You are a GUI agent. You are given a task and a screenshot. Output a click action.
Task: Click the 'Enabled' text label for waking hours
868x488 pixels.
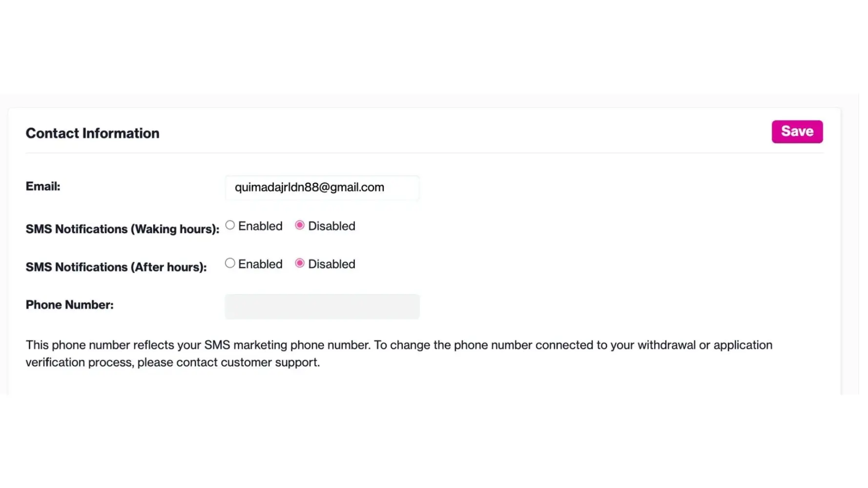pos(260,226)
